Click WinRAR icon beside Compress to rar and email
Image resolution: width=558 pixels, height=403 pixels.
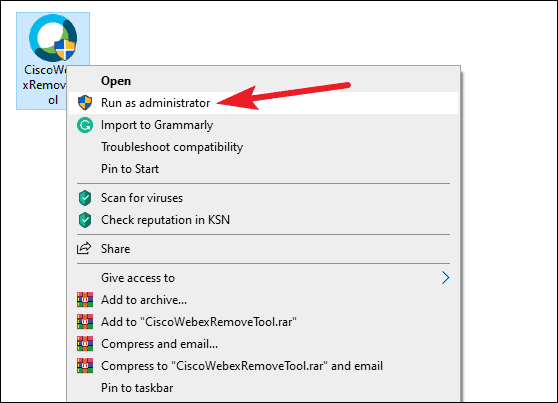(x=85, y=366)
